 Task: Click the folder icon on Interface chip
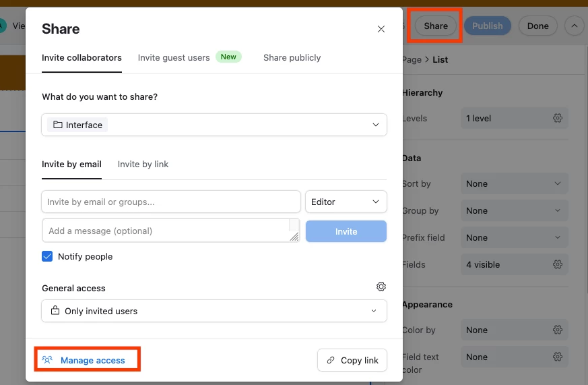(x=58, y=125)
